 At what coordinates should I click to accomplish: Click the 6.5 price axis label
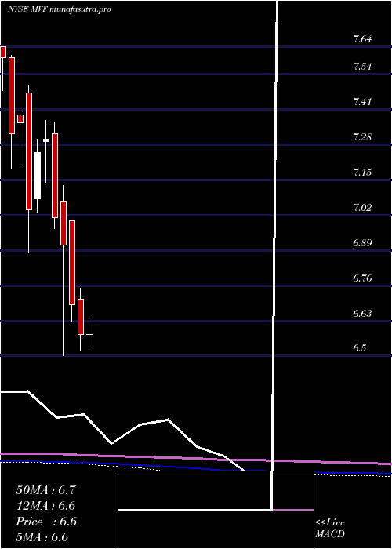pyautogui.click(x=360, y=348)
